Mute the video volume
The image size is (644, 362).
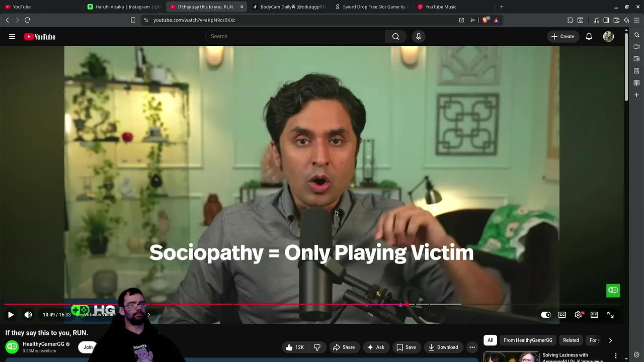tap(28, 315)
